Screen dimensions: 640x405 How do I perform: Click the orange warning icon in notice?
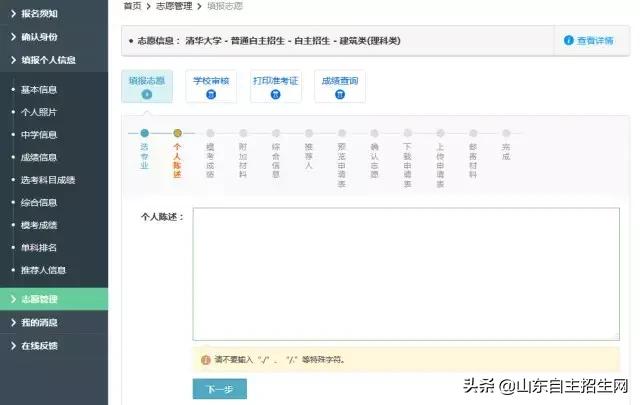pos(206,360)
